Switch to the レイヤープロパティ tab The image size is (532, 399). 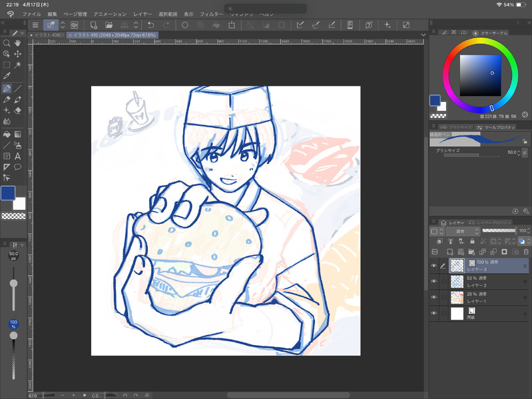tap(490, 222)
